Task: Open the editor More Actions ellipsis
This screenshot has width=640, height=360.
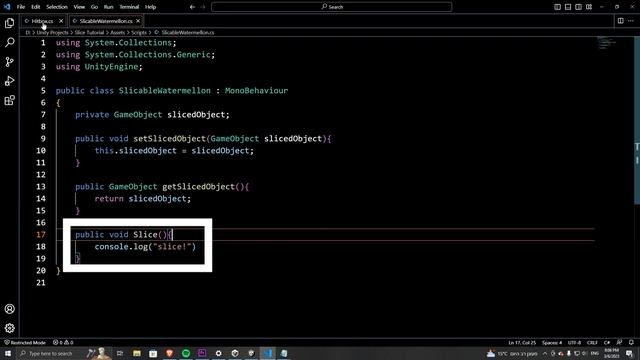Action: click(x=631, y=21)
